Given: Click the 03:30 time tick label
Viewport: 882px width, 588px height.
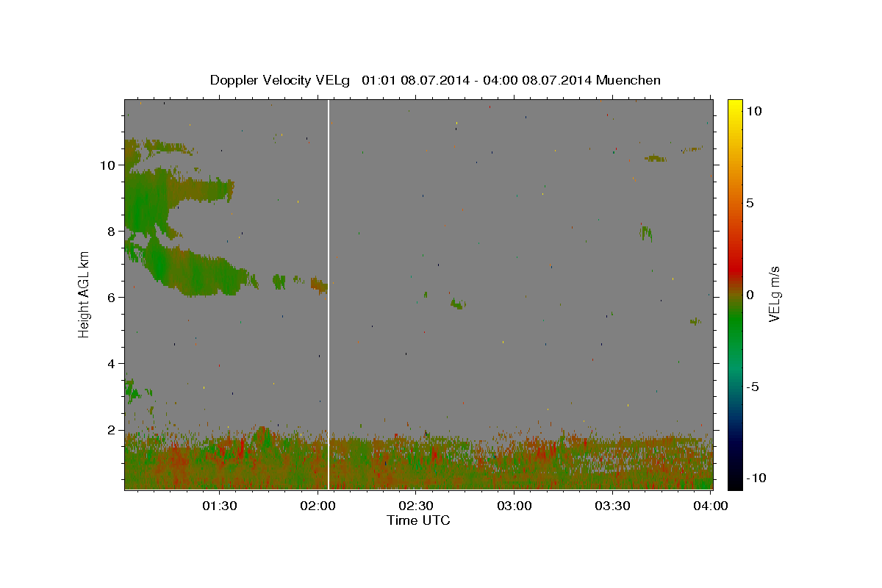Looking at the screenshot, I should click(613, 506).
